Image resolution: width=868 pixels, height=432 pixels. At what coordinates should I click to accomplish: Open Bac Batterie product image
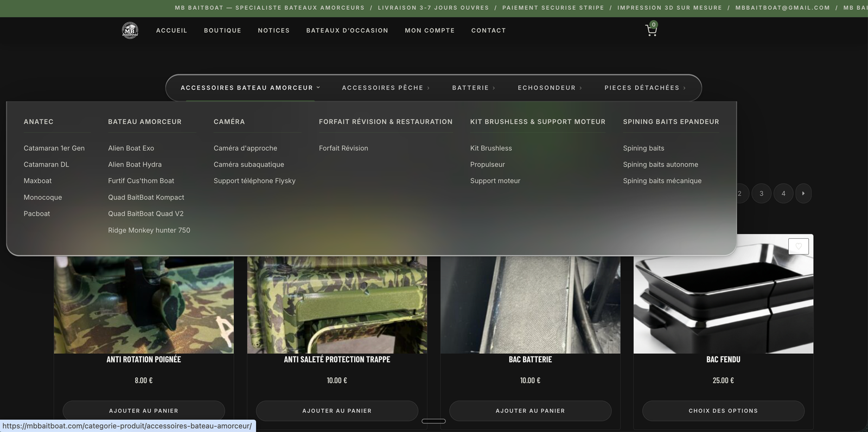[x=530, y=304]
